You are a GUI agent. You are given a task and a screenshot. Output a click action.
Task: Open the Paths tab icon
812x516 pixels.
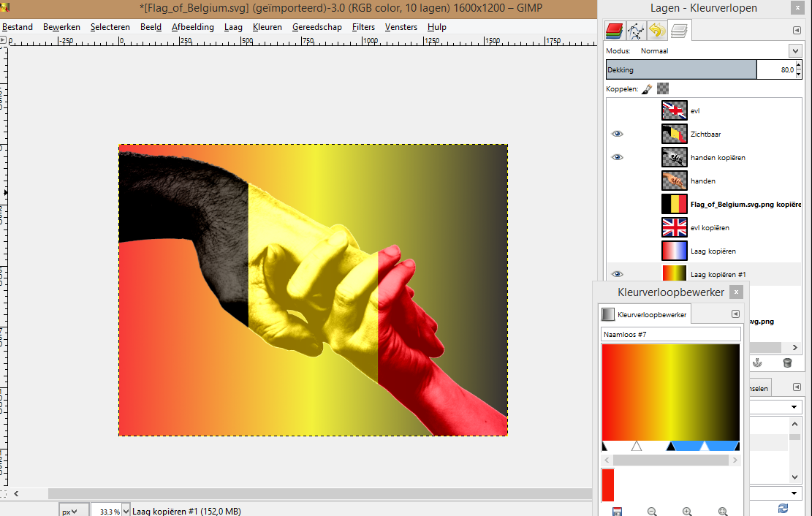[x=635, y=31]
